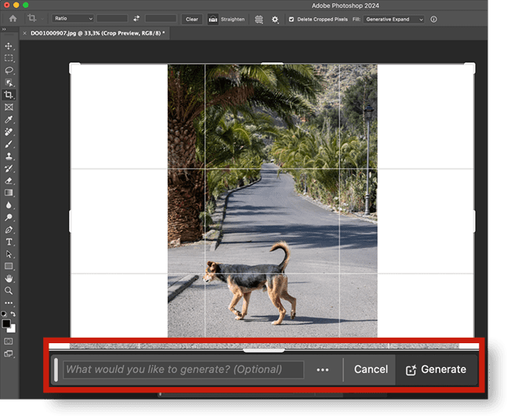
Task: Close the DO01000907.jpg document tab
Action: 25,33
